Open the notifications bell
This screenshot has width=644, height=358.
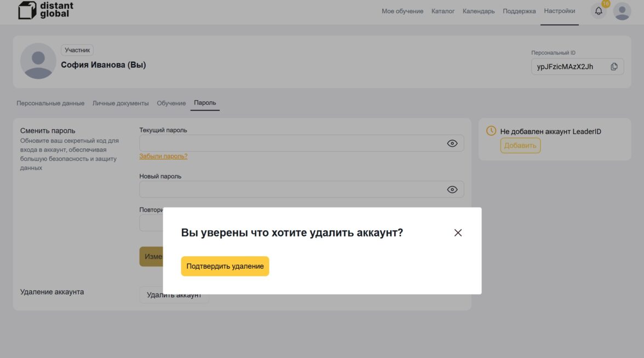click(599, 11)
